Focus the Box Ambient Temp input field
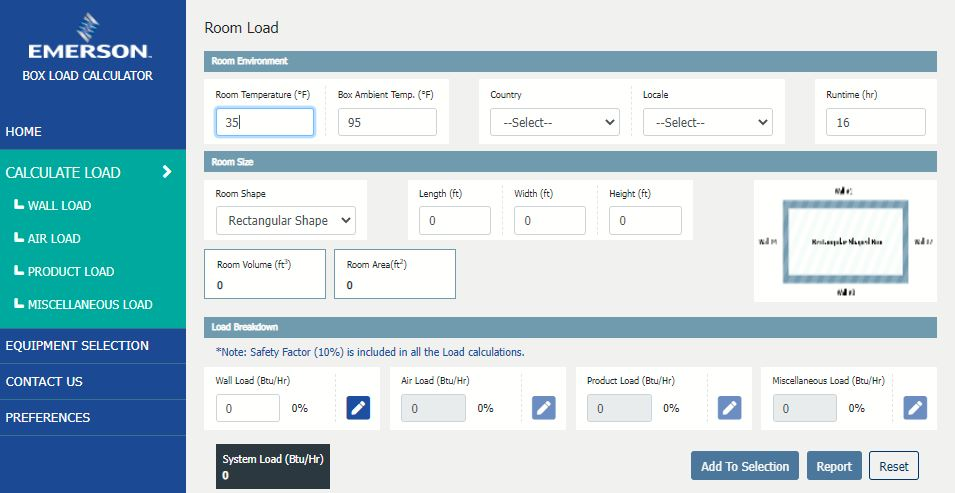 click(x=387, y=122)
